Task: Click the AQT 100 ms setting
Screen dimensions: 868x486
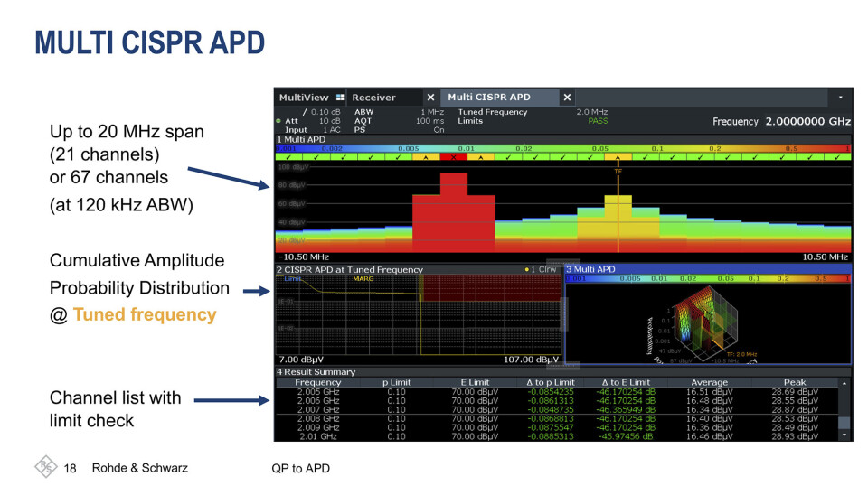Action: coord(399,120)
